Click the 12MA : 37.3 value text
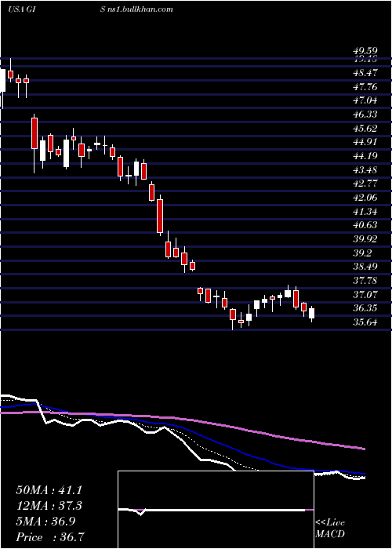Viewport: 392px width, 549px height. coord(49,506)
